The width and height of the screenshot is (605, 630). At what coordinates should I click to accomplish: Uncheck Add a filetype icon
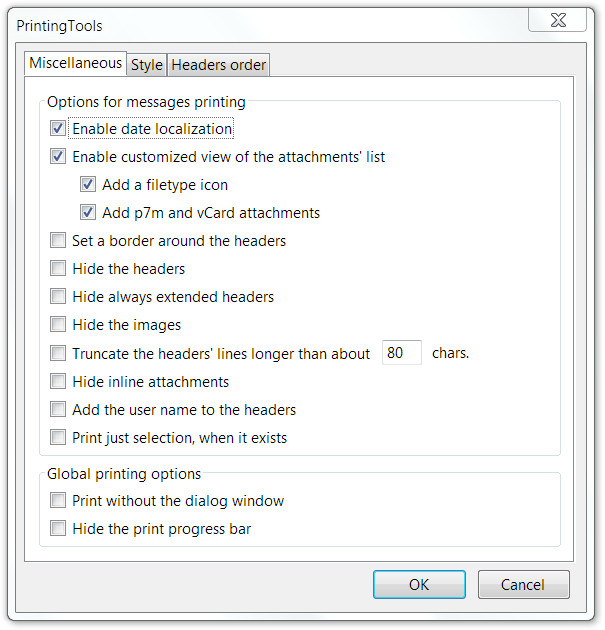[x=88, y=184]
